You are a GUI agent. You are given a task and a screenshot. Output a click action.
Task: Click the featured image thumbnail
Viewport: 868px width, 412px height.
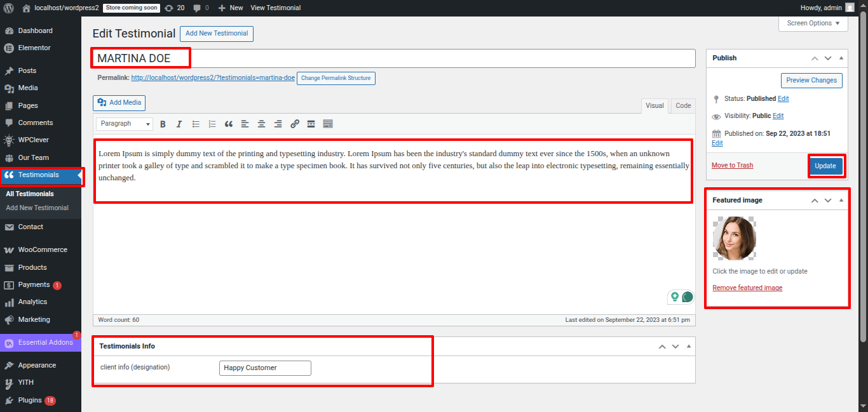(735, 238)
